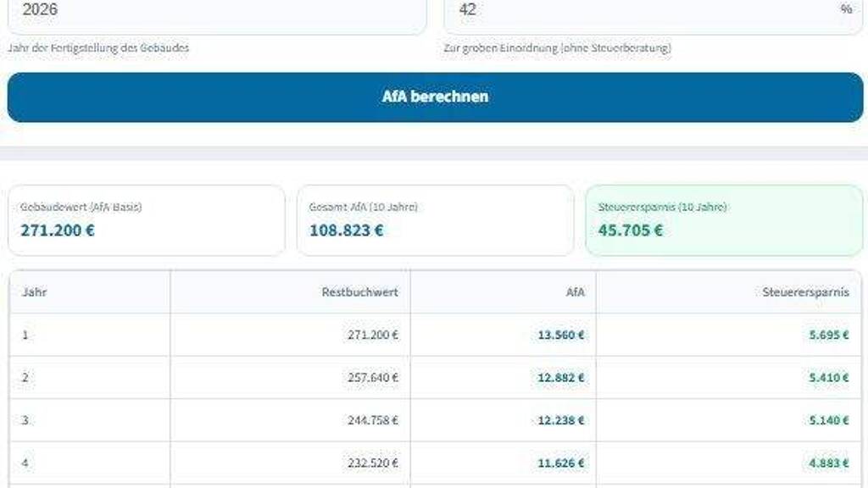Select the Gebäudewert (AfA Basis) summary card
868x488 pixels.
pos(147,220)
